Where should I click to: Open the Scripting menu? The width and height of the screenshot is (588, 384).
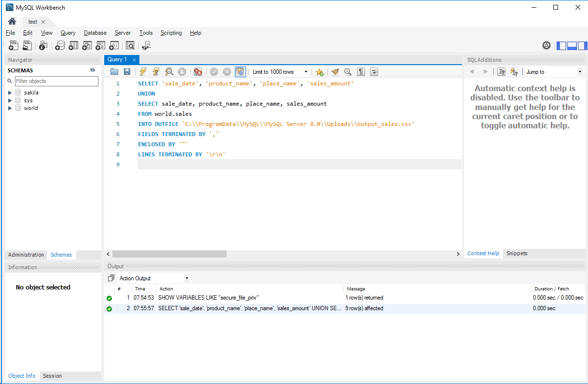point(171,33)
